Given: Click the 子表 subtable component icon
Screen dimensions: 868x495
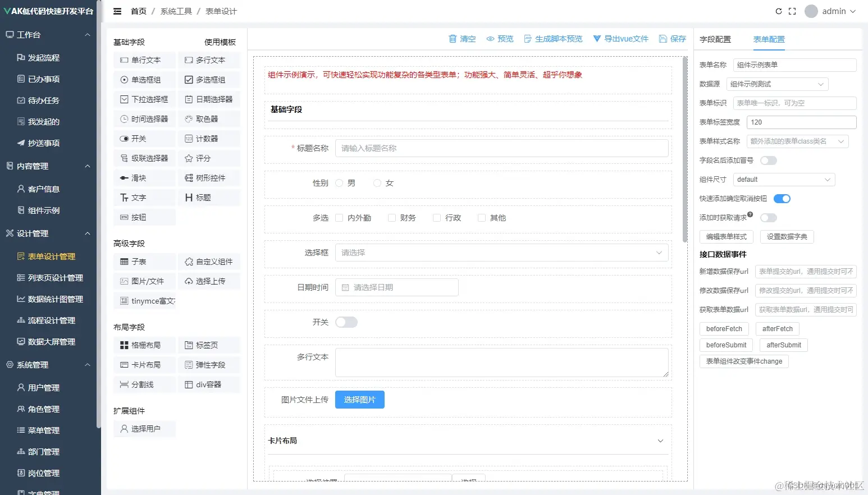Looking at the screenshot, I should point(144,261).
